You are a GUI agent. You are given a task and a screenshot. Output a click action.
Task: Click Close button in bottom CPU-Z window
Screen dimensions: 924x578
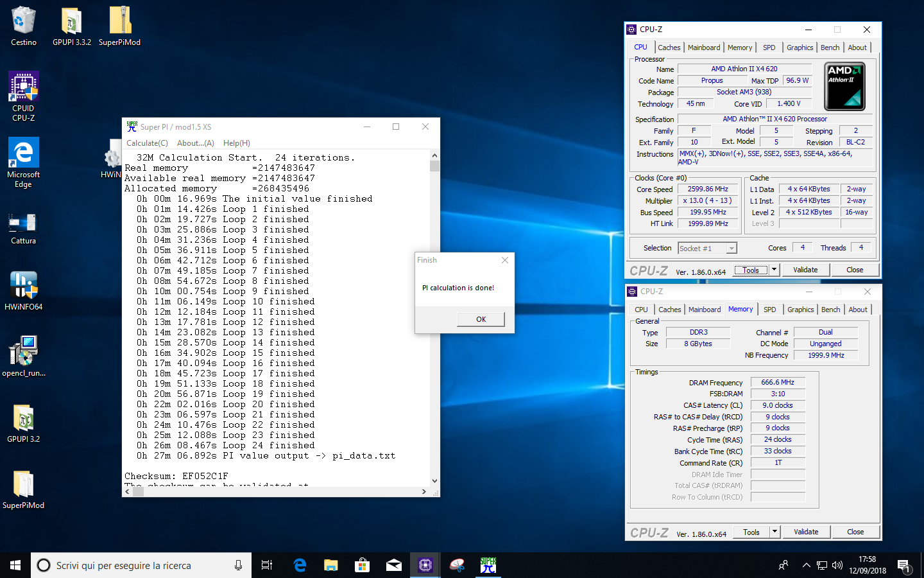point(855,532)
